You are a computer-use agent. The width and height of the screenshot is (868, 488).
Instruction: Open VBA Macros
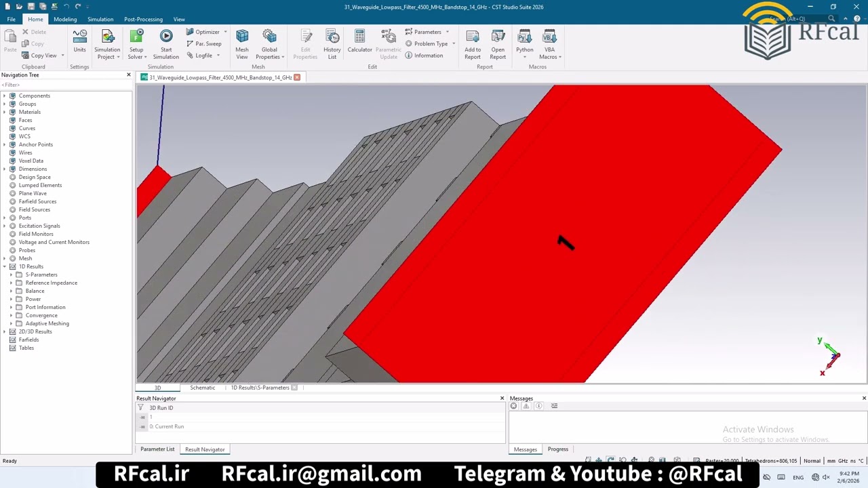[549, 44]
